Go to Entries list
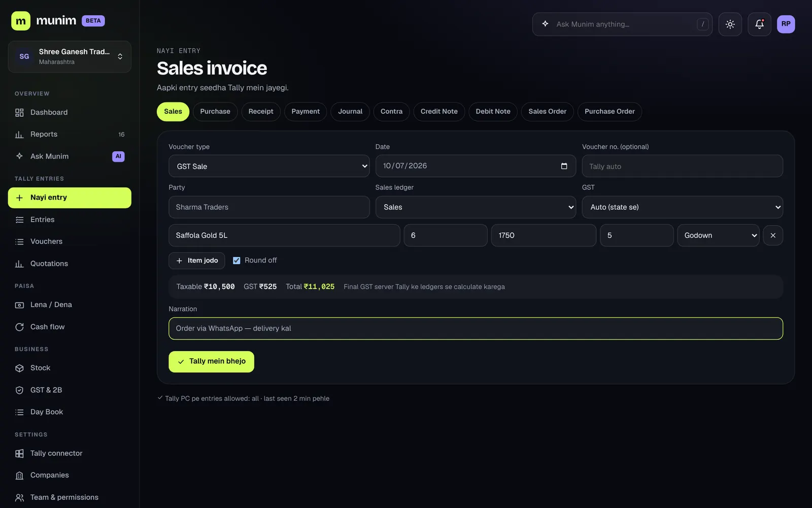The image size is (812, 508). (70, 219)
